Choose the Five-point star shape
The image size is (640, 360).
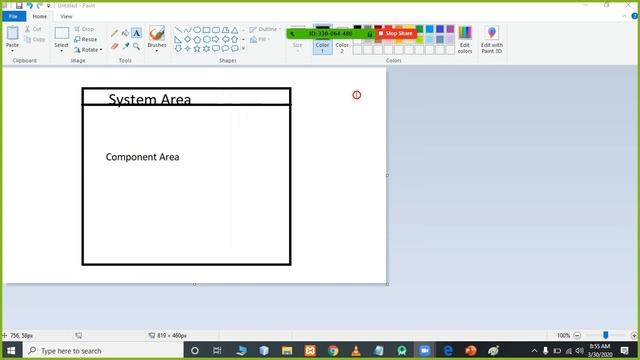197,49
